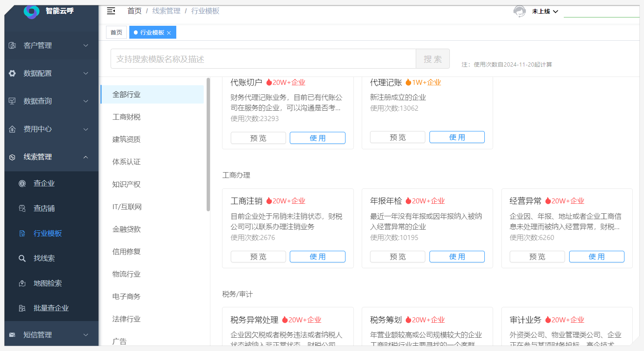The width and height of the screenshot is (644, 351).
Task: Close the 行业模板 tab
Action: tap(169, 33)
